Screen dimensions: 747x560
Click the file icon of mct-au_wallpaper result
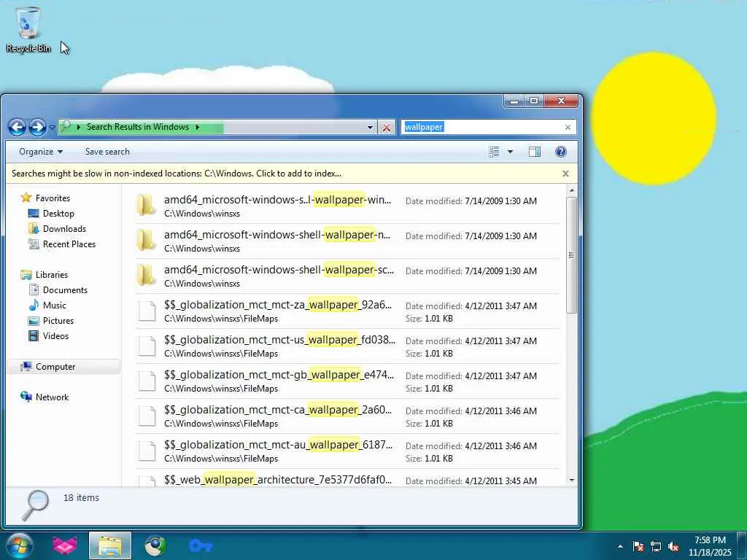(x=147, y=451)
